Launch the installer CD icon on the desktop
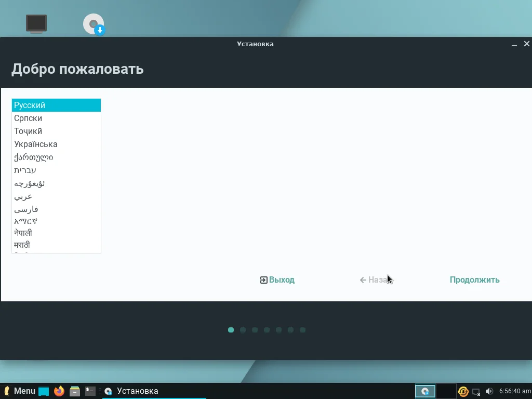 (x=92, y=24)
